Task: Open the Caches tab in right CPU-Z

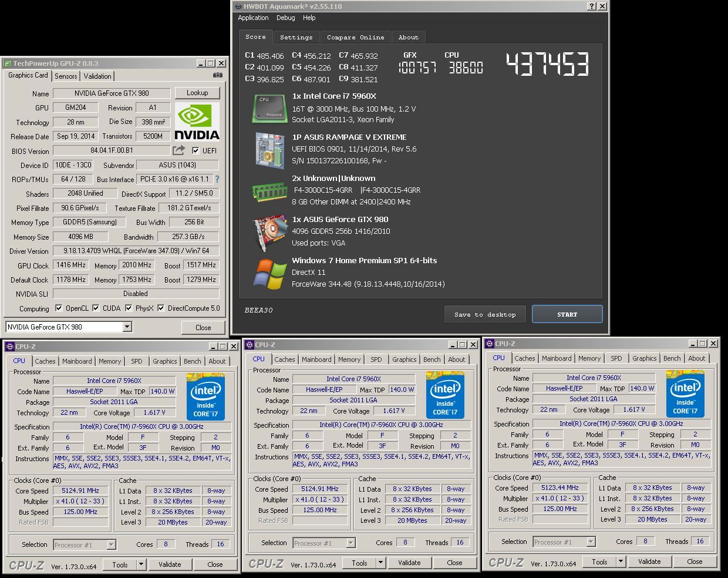Action: [524, 358]
